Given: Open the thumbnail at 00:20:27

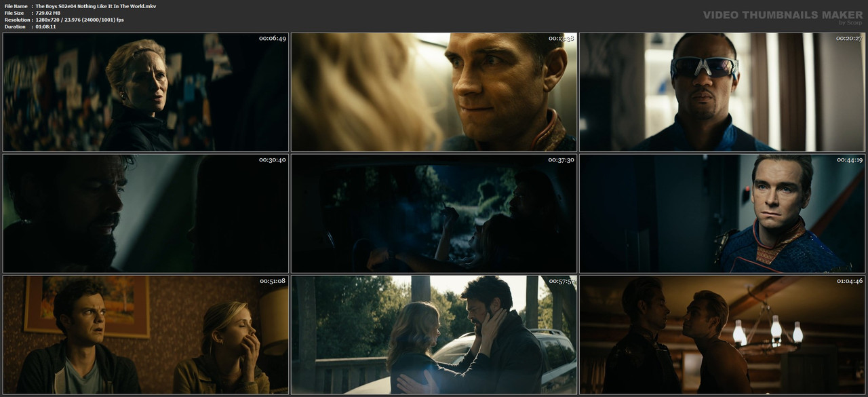Looking at the screenshot, I should (x=722, y=92).
